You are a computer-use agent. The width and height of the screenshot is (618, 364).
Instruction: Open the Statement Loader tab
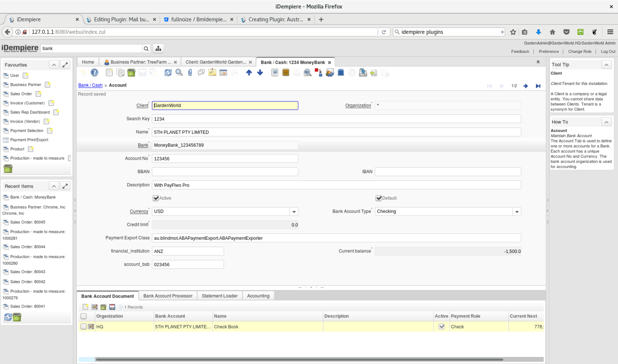coord(220,296)
